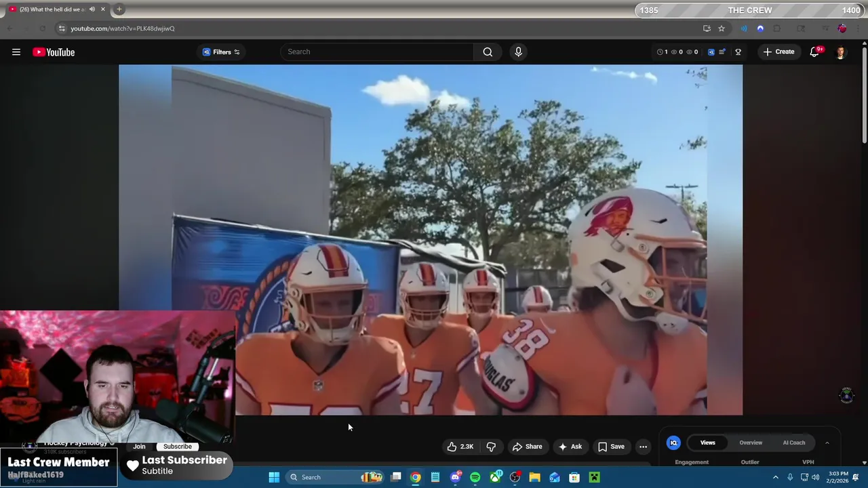Screen dimensions: 868x488
Task: Open the notifications bell
Action: point(814,52)
